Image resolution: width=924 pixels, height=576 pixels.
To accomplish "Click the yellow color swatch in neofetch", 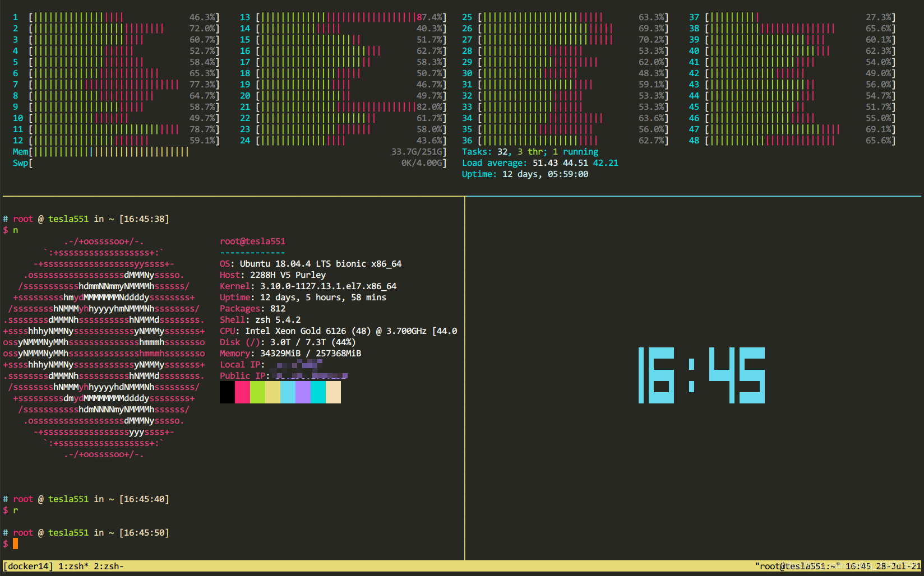I will point(272,392).
